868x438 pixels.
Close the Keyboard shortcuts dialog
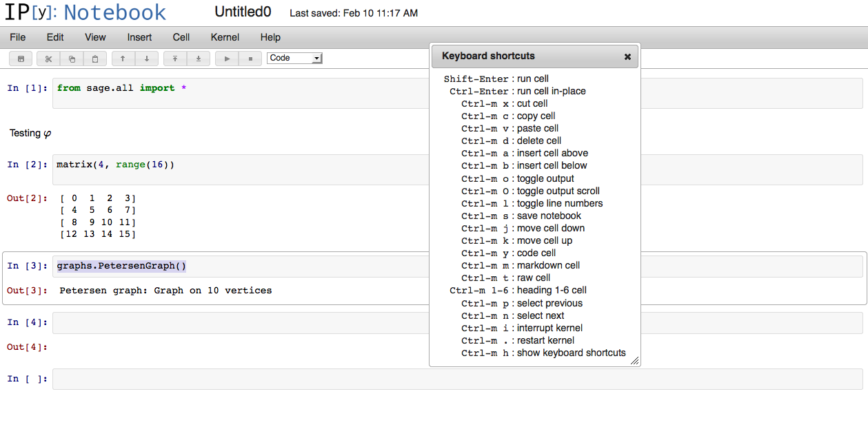coord(627,56)
